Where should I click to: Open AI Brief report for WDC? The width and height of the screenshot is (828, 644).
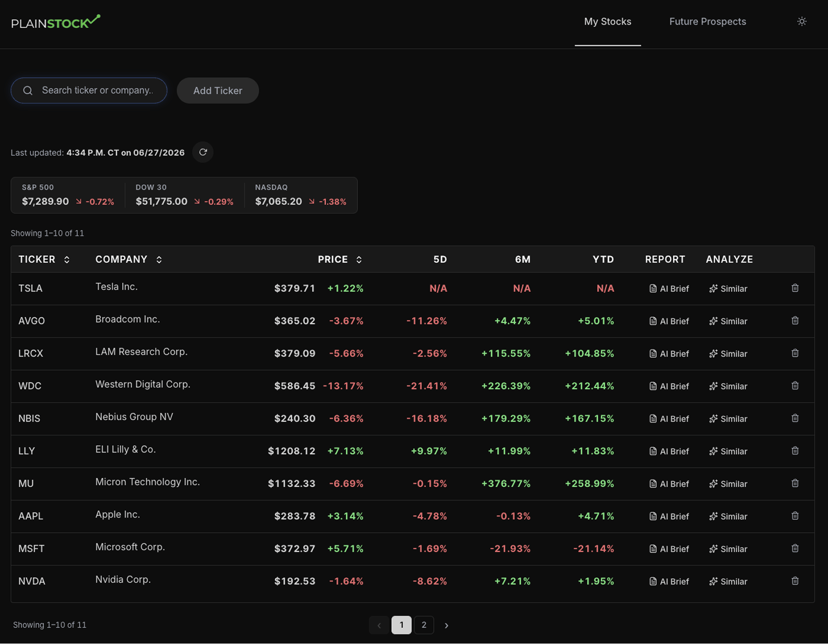tap(669, 387)
